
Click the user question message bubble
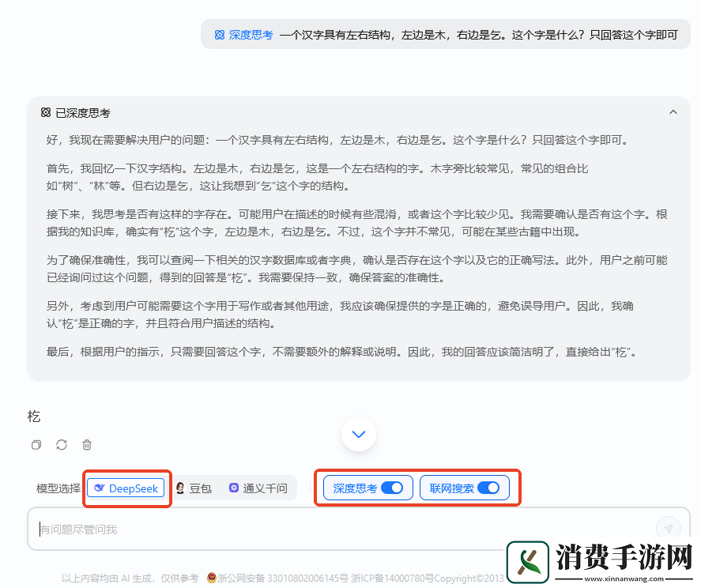point(446,35)
